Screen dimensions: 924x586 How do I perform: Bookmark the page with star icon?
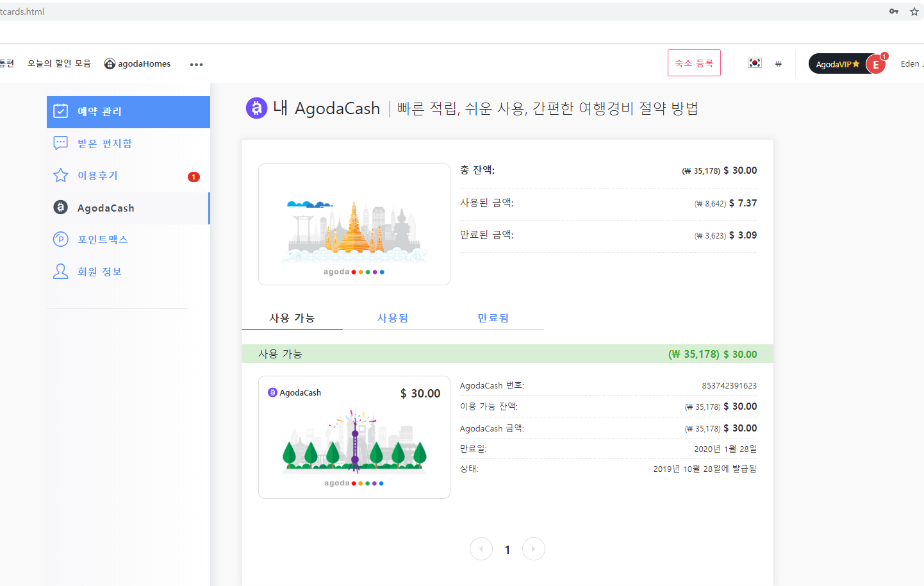tap(914, 12)
